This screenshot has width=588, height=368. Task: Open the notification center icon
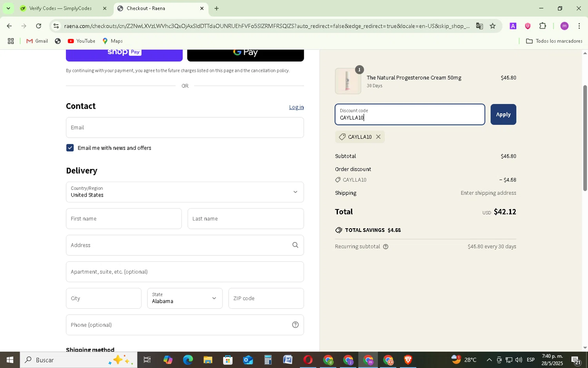[576, 360]
